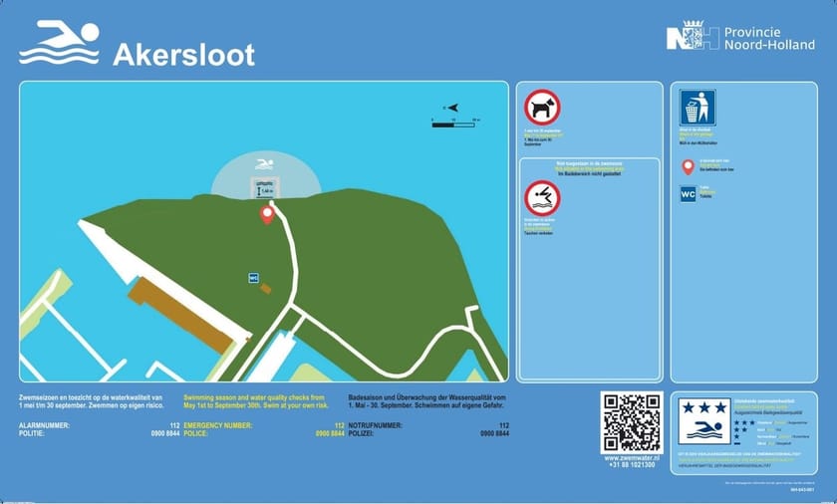Viewport: 837px width, 504px height.
Task: Click the swimmer symbol in the swimming zone
Action: point(264,164)
